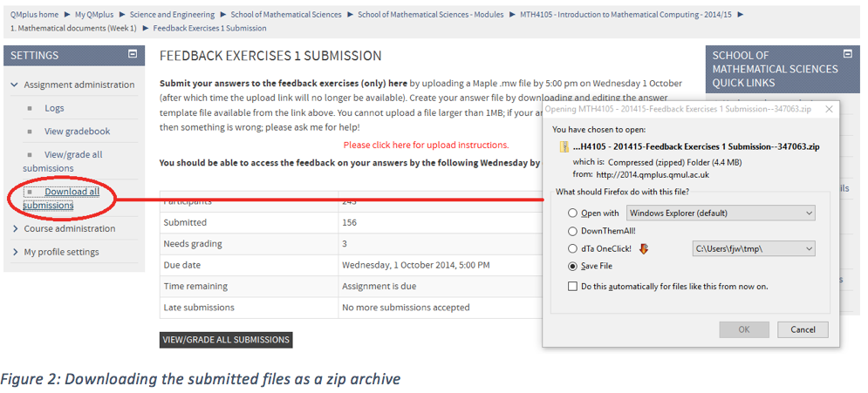The image size is (868, 393).
Task: Select the Save File radio button
Action: tap(572, 267)
